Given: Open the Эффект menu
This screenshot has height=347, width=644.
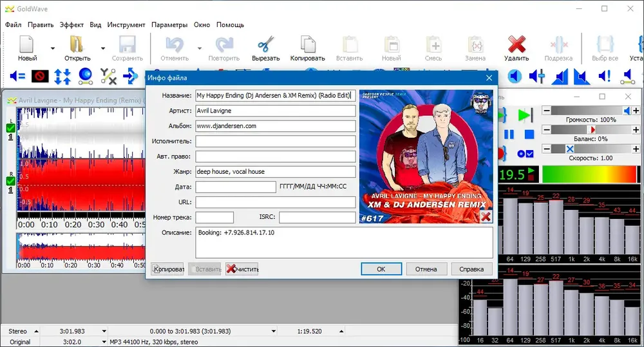Looking at the screenshot, I should pos(71,24).
